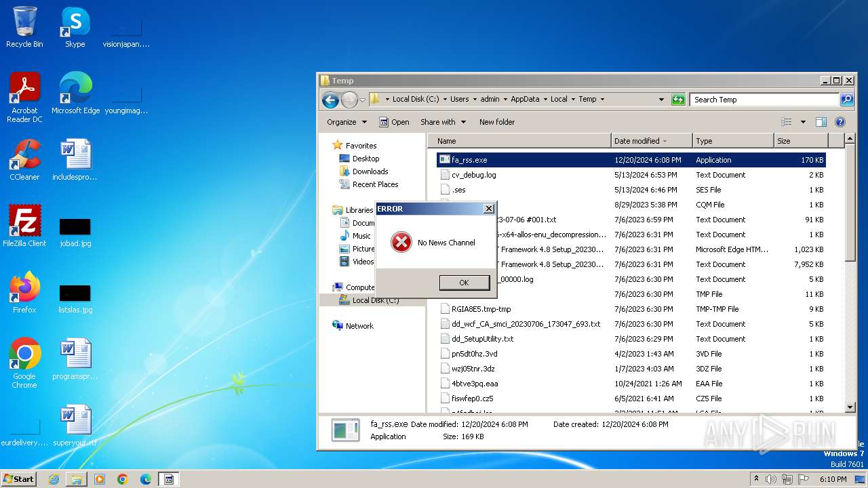Screen dimensions: 868x488
Task: Open CCleaner desktop shortcut
Action: tap(24, 160)
